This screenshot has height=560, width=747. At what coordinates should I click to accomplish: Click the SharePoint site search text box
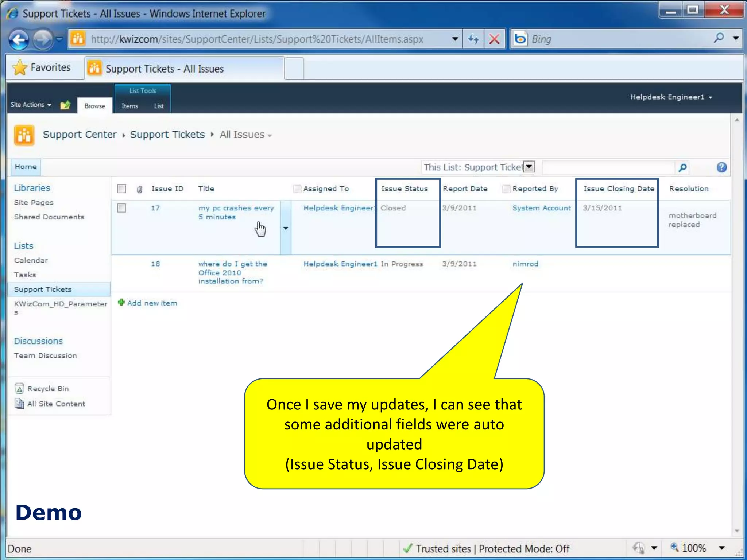(608, 167)
